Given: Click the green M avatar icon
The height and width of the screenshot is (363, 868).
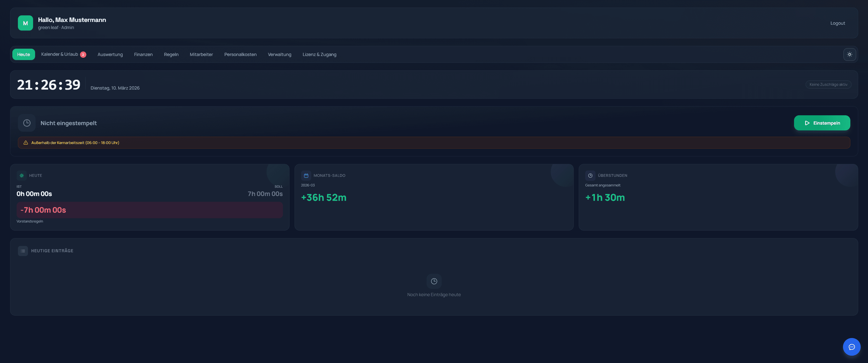Looking at the screenshot, I should click(x=25, y=23).
